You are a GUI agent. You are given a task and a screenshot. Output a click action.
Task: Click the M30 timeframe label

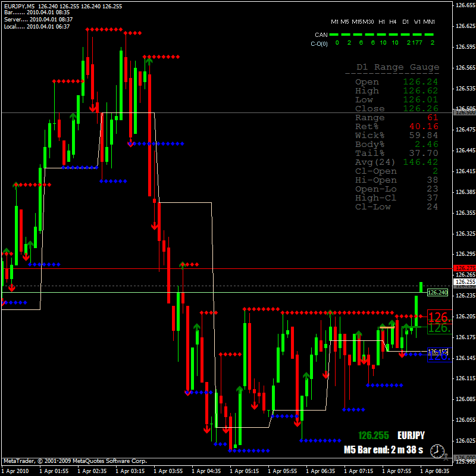point(368,22)
